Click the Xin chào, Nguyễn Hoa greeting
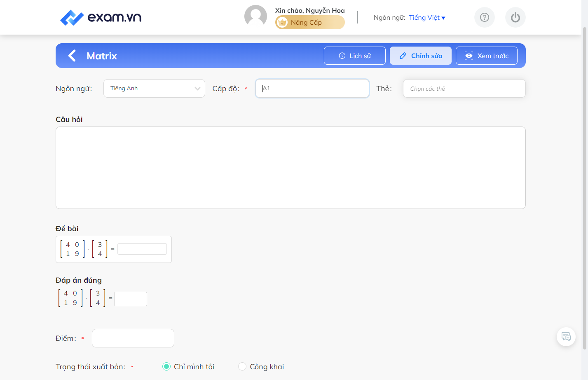588x380 pixels. click(x=310, y=10)
